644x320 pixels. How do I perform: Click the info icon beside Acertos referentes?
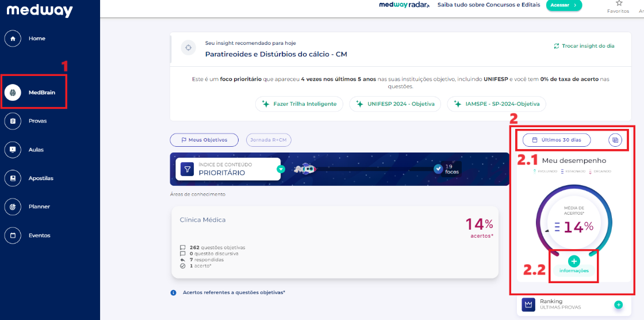pos(173,292)
